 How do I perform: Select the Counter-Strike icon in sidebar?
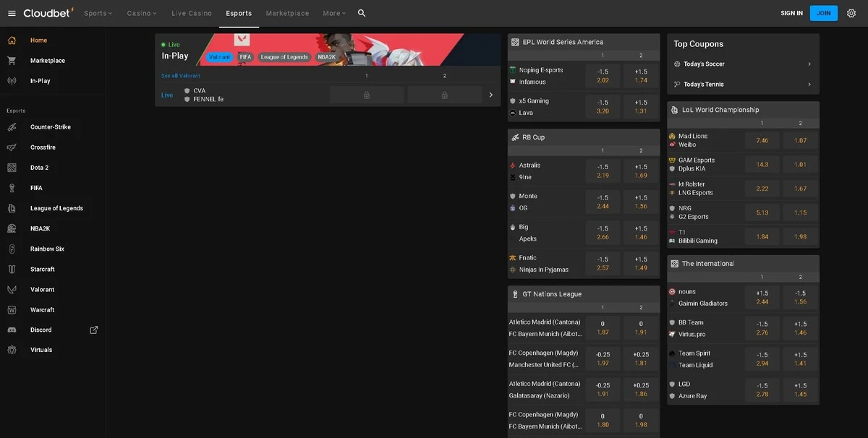coord(12,127)
